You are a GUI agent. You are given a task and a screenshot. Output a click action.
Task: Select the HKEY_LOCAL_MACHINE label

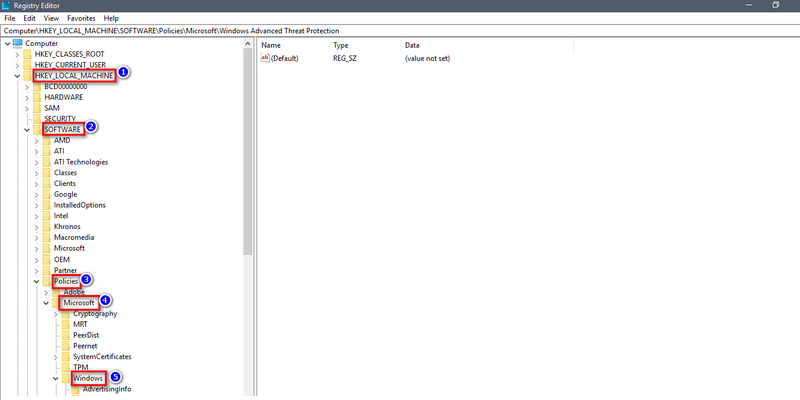pyautogui.click(x=74, y=76)
